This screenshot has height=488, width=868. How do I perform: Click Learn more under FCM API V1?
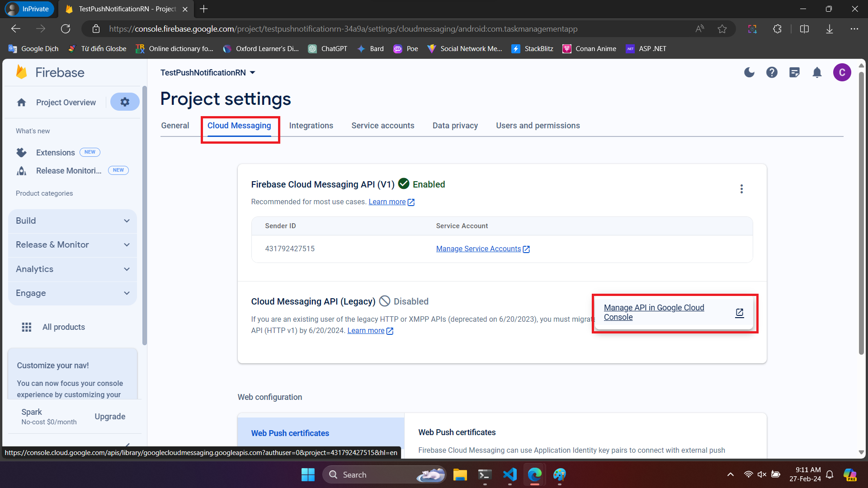[x=391, y=202]
